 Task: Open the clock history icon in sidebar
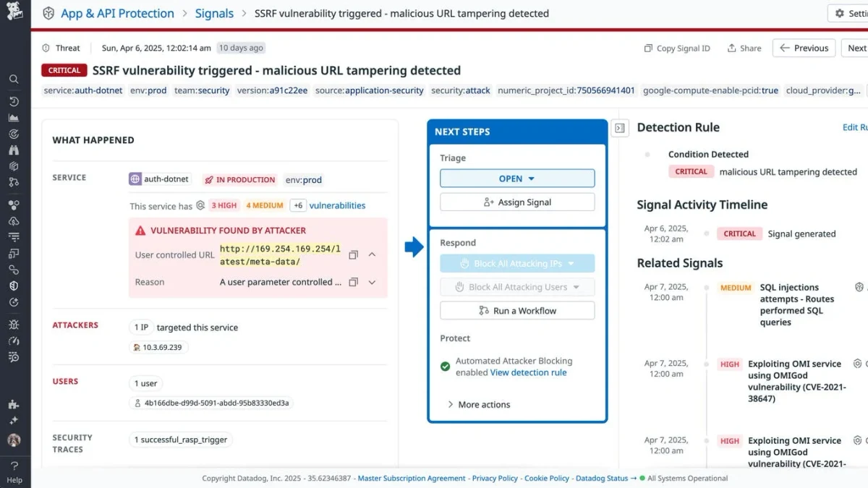14,102
